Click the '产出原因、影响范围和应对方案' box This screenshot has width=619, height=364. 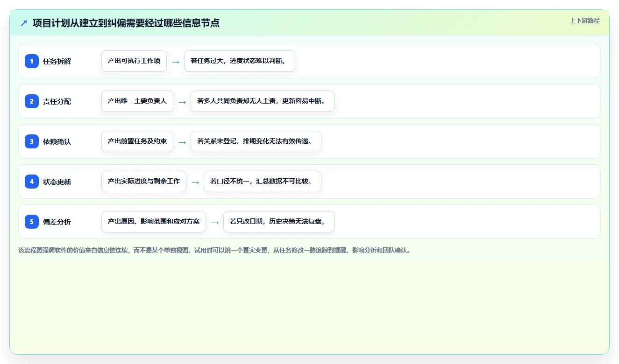(154, 222)
